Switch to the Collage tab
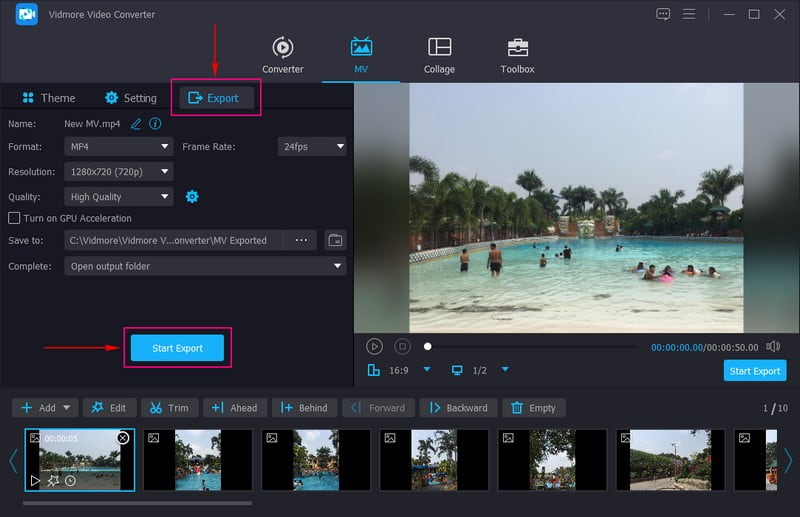 (439, 55)
